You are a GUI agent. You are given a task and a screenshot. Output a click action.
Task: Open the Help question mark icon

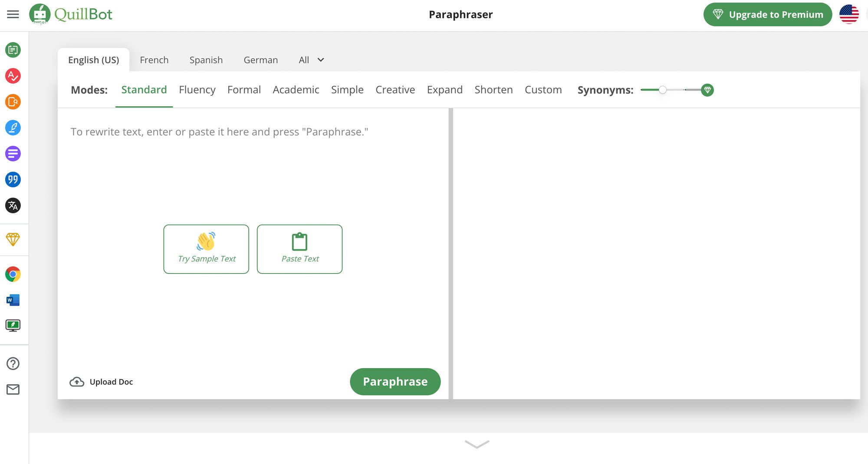tap(13, 363)
